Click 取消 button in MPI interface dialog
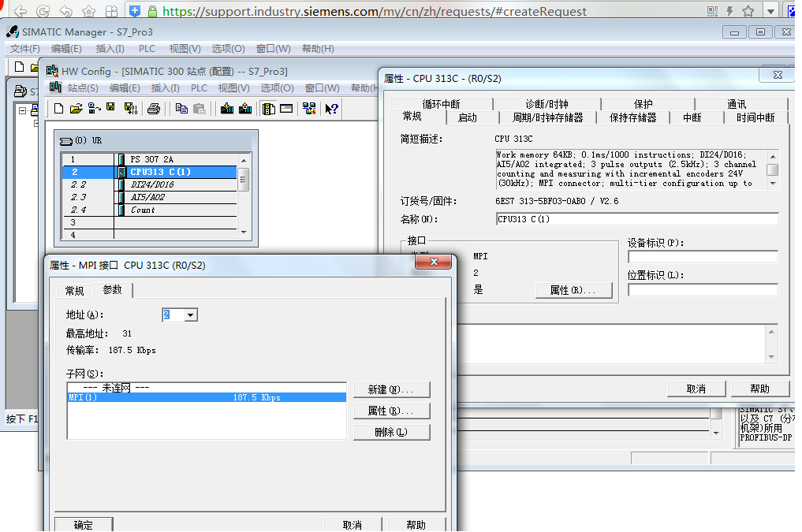This screenshot has height=532, width=802. tap(353, 525)
